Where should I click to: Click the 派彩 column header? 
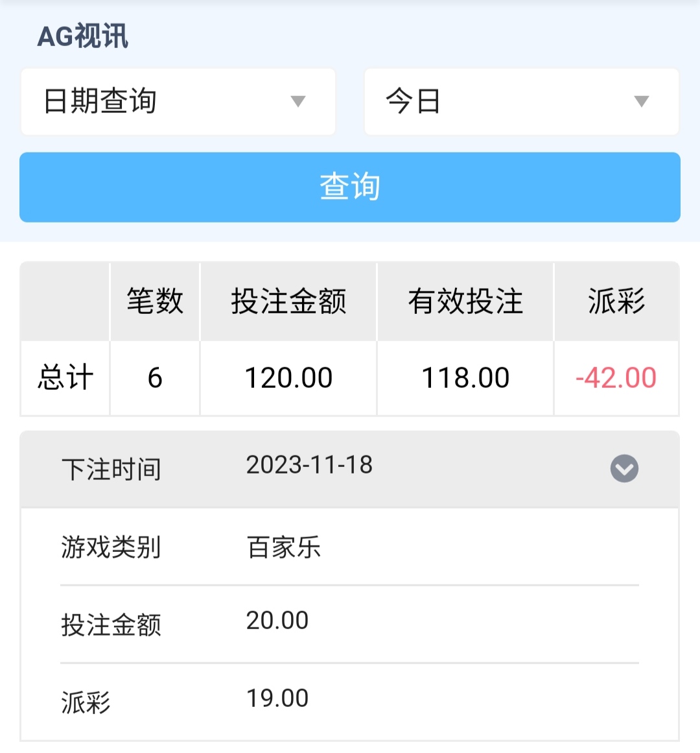click(616, 302)
